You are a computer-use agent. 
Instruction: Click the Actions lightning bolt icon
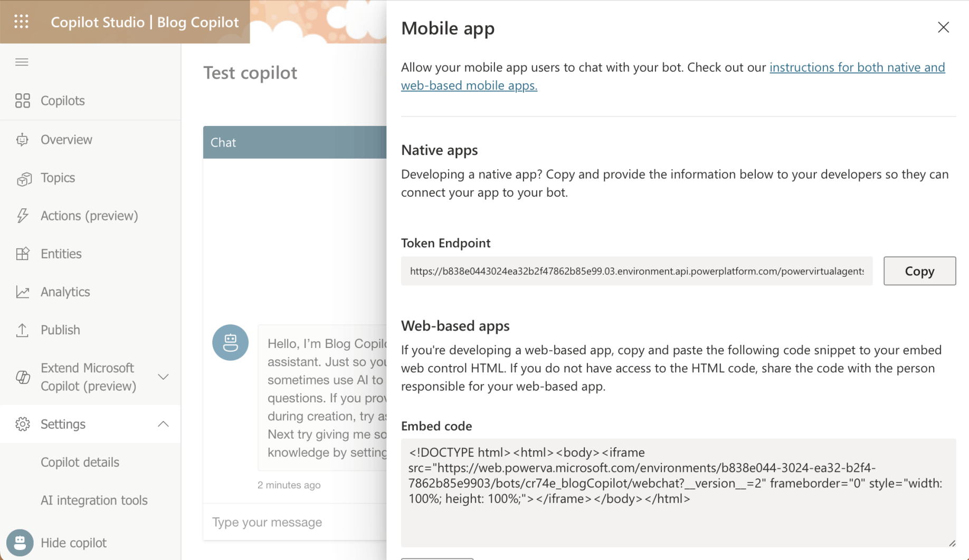[x=22, y=216]
